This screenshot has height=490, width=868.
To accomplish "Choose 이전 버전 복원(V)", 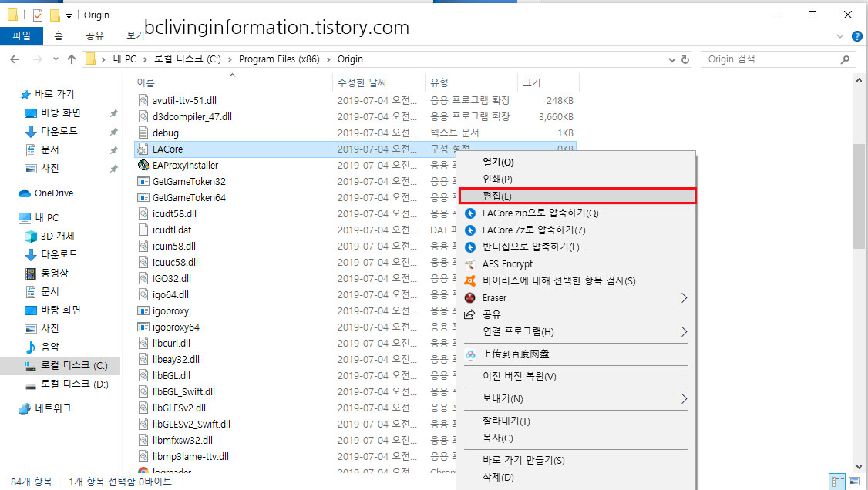I will [x=520, y=376].
